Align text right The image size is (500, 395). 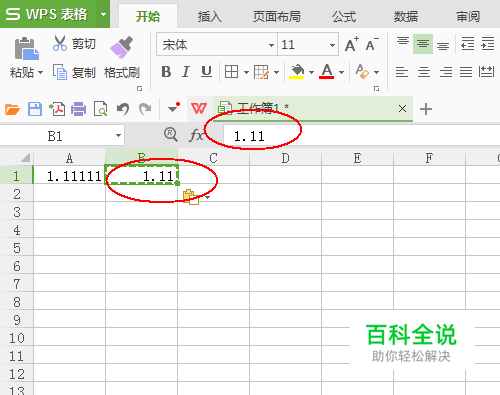coord(446,72)
